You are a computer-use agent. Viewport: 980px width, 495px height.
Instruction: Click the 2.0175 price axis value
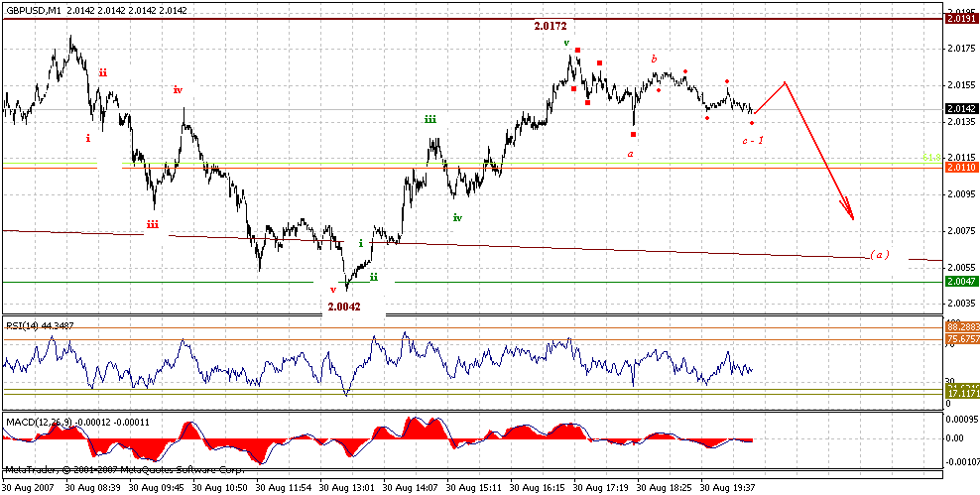[x=960, y=49]
